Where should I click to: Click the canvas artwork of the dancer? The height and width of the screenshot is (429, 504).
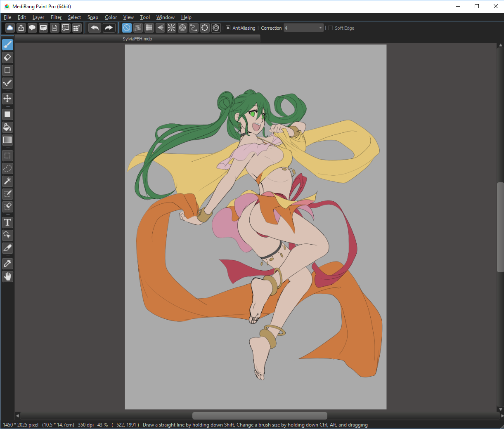pyautogui.click(x=256, y=227)
